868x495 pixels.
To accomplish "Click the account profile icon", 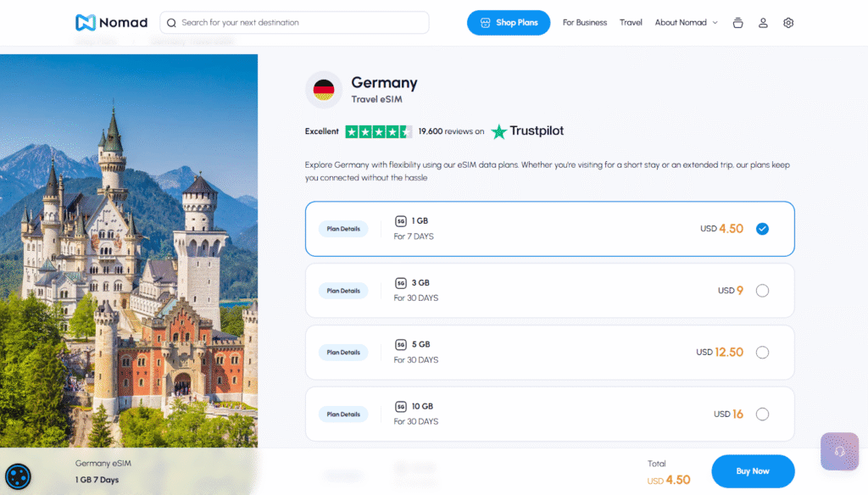I will coord(762,23).
